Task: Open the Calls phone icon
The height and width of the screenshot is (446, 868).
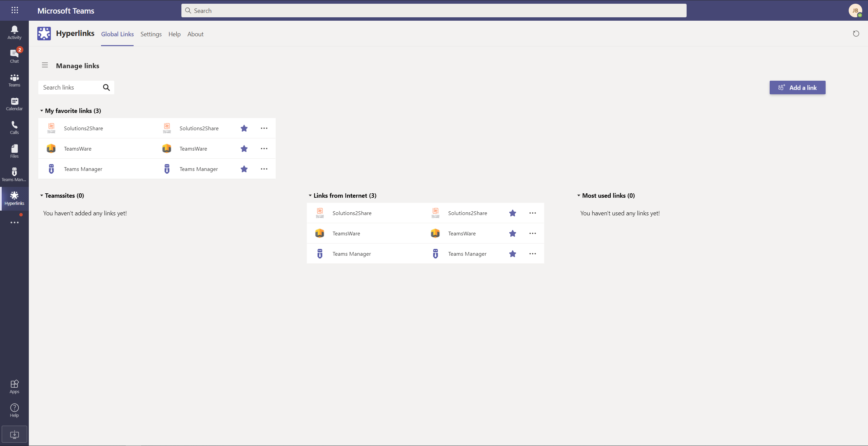Action: click(x=14, y=128)
